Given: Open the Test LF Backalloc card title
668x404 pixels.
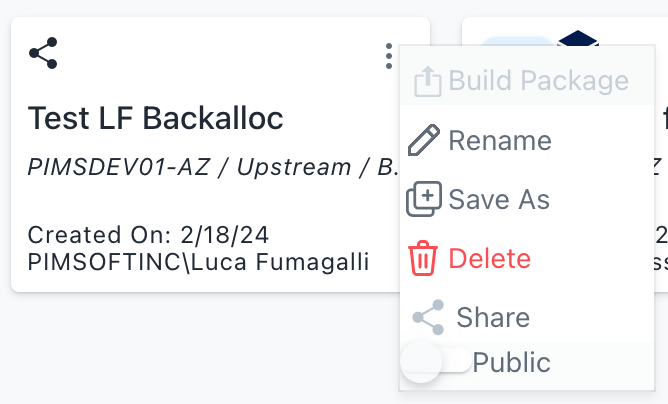Looking at the screenshot, I should [x=156, y=118].
